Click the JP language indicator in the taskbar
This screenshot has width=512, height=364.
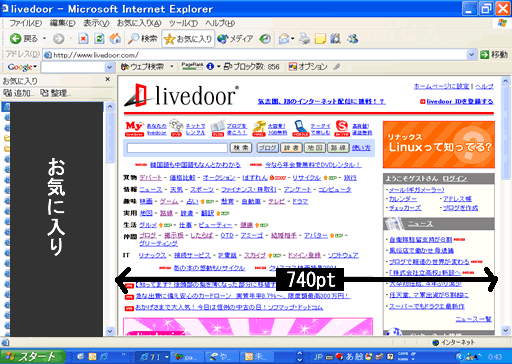click(318, 357)
